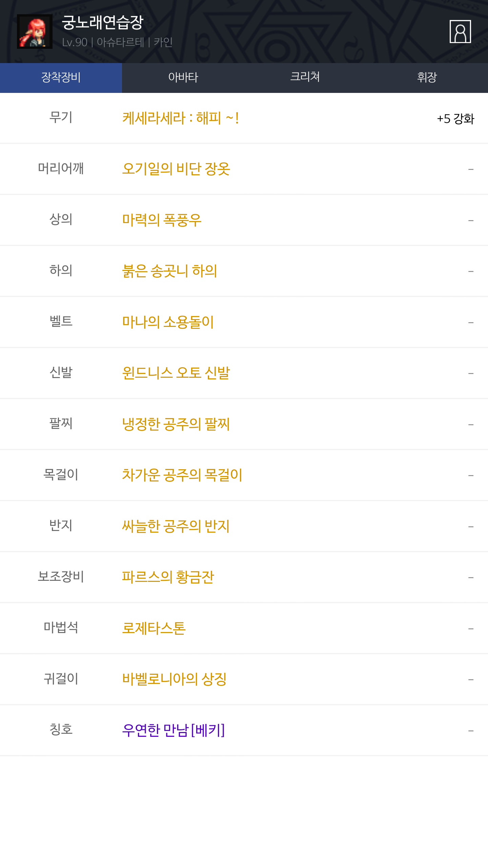The image size is (488, 868).
Task: Select 붉은 송곳니 하의 item
Action: (169, 271)
